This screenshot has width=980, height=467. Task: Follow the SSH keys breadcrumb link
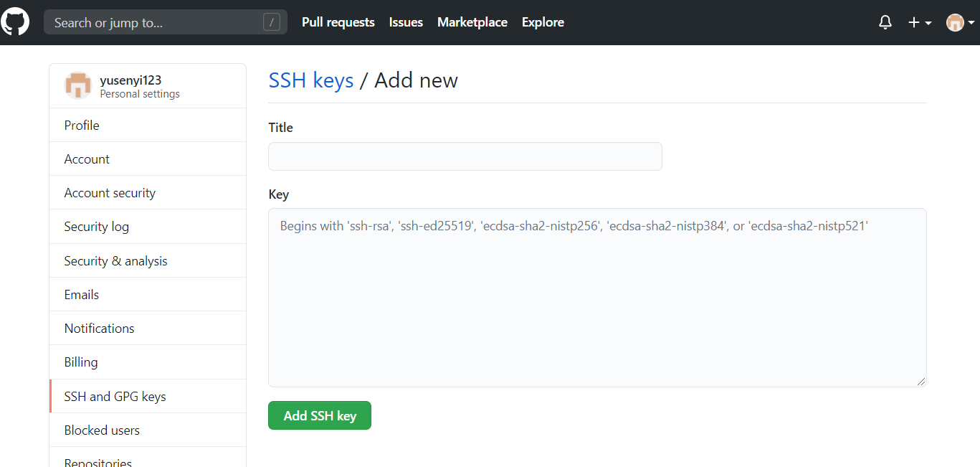click(x=311, y=80)
